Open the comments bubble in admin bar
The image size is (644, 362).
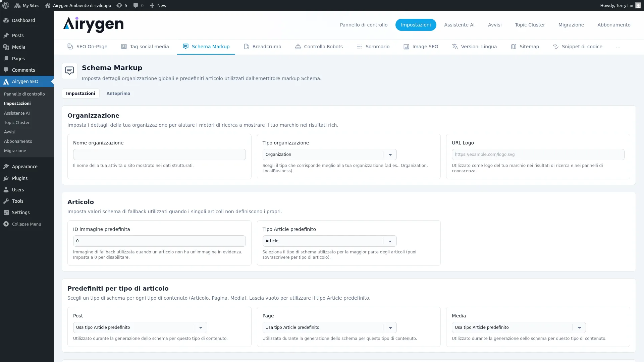[x=136, y=5]
